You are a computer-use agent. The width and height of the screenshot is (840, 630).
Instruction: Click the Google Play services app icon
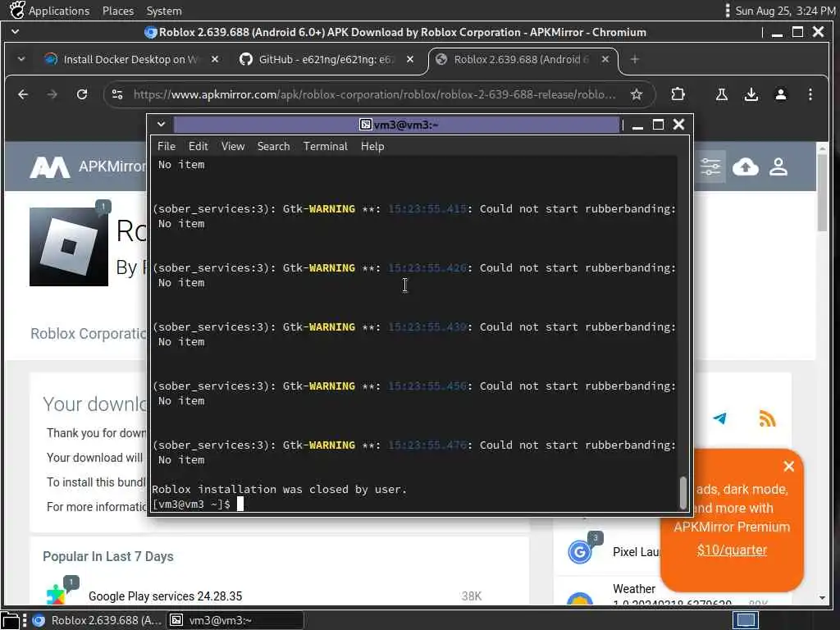[x=57, y=594]
